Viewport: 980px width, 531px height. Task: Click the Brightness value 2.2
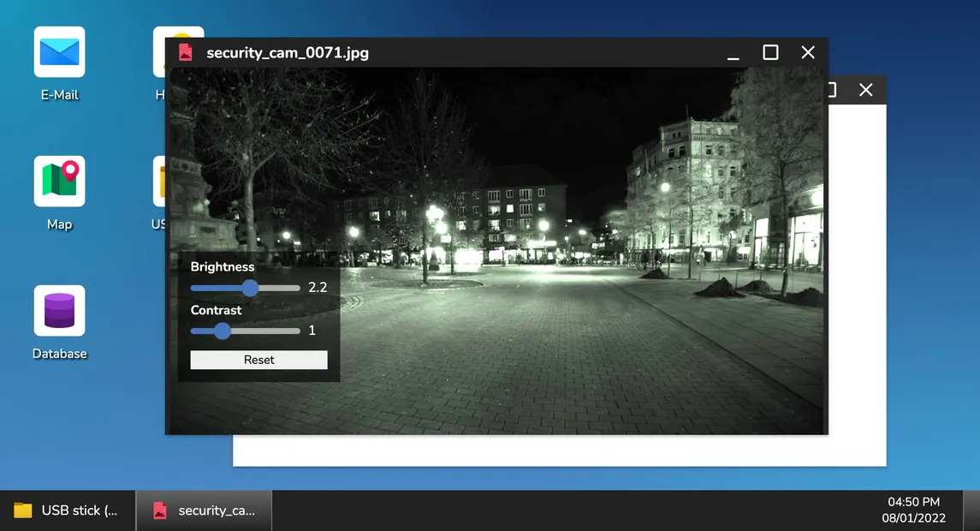point(318,287)
